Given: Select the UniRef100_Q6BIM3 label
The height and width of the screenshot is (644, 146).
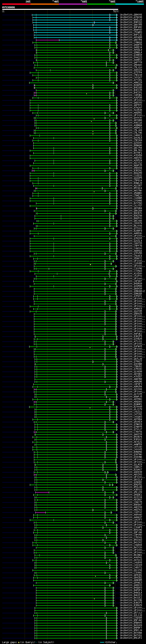Looking at the screenshot, I should (131, 103).
